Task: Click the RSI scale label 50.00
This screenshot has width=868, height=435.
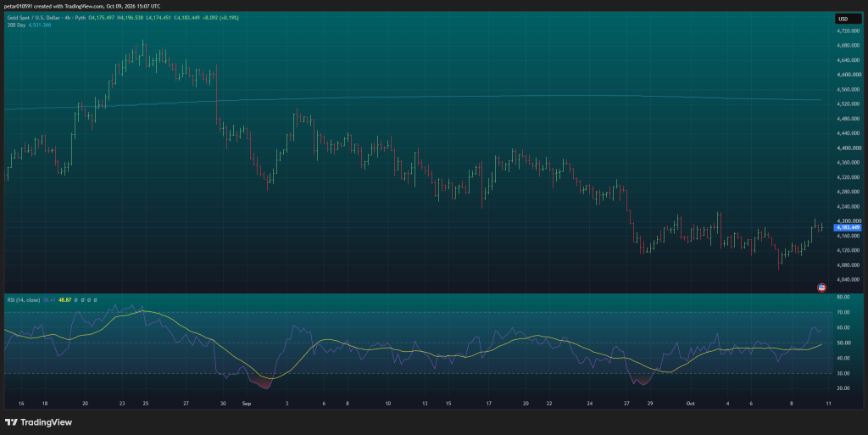Action: tap(843, 343)
